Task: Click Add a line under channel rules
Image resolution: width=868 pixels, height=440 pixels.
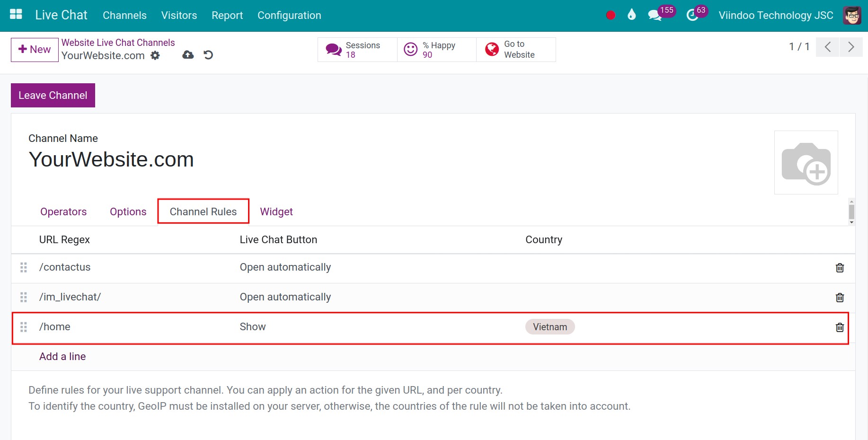Action: [62, 356]
